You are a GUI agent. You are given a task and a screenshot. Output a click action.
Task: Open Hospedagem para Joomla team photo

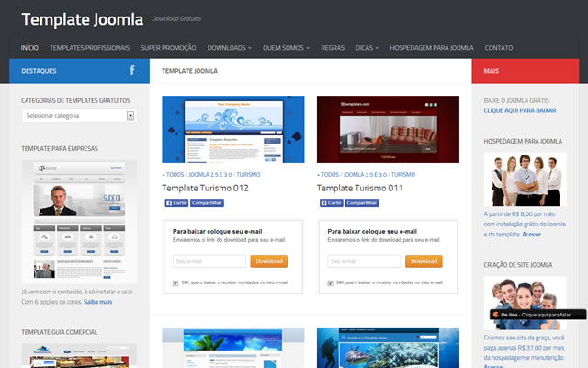[525, 179]
